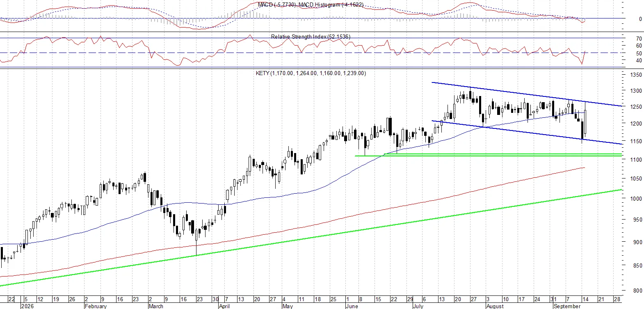Choose the 1100 price axis label
The width and height of the screenshot is (644, 309).
(636, 160)
